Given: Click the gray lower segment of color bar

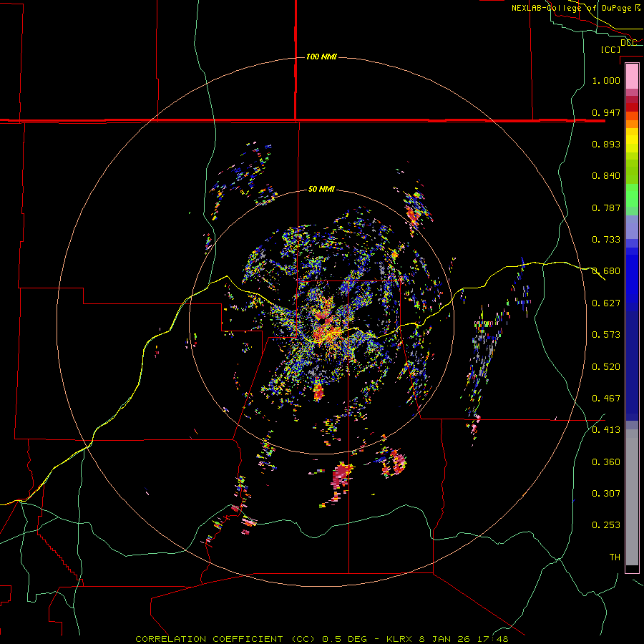Looking at the screenshot, I should pyautogui.click(x=632, y=497).
